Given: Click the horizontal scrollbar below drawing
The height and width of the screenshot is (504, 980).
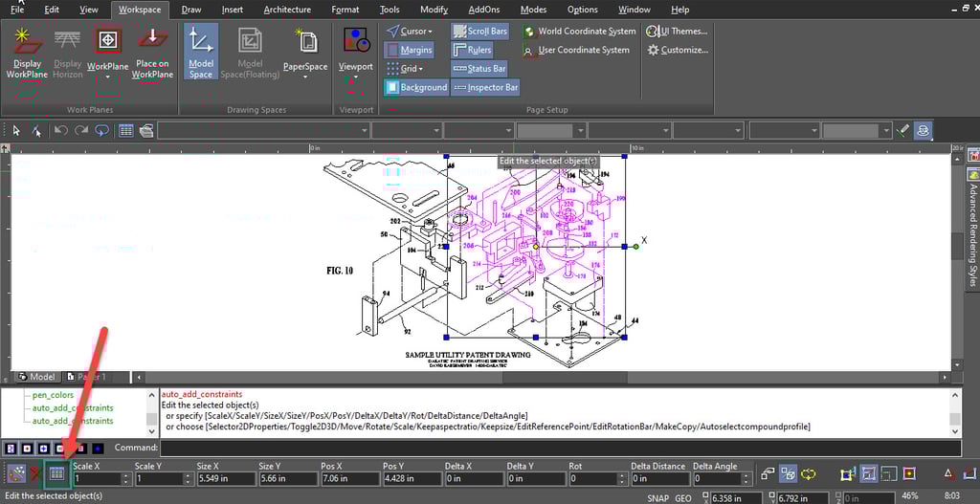Looking at the screenshot, I should pos(542,377).
